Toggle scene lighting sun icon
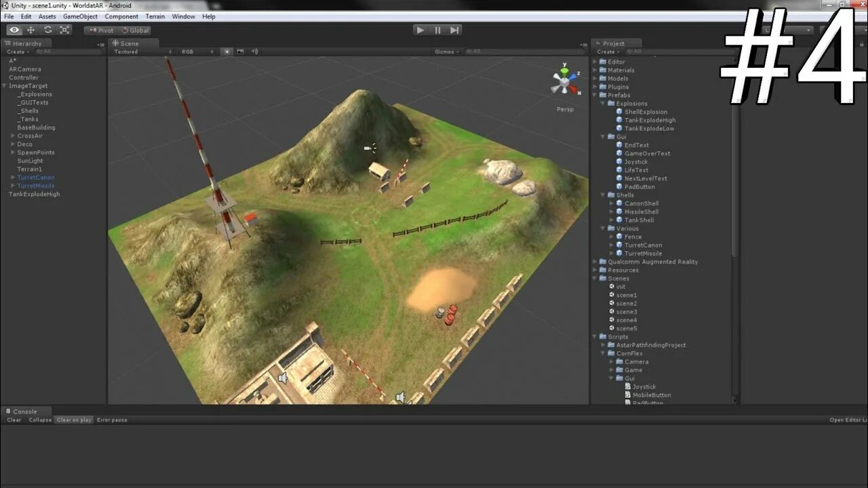 click(227, 52)
